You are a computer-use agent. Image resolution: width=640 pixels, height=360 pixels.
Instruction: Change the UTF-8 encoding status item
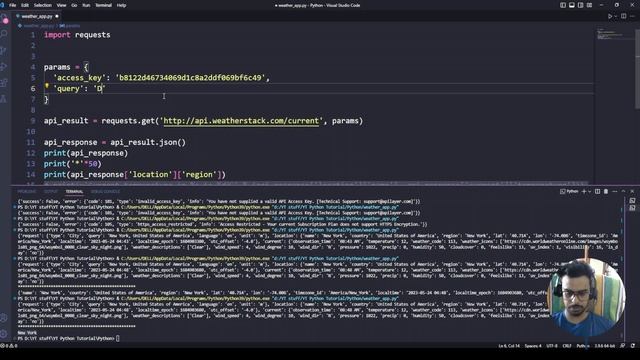pyautogui.click(x=552, y=346)
